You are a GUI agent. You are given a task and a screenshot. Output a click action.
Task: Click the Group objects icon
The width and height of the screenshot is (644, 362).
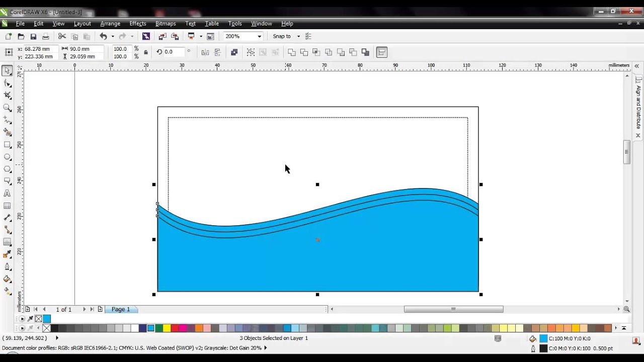click(x=251, y=52)
